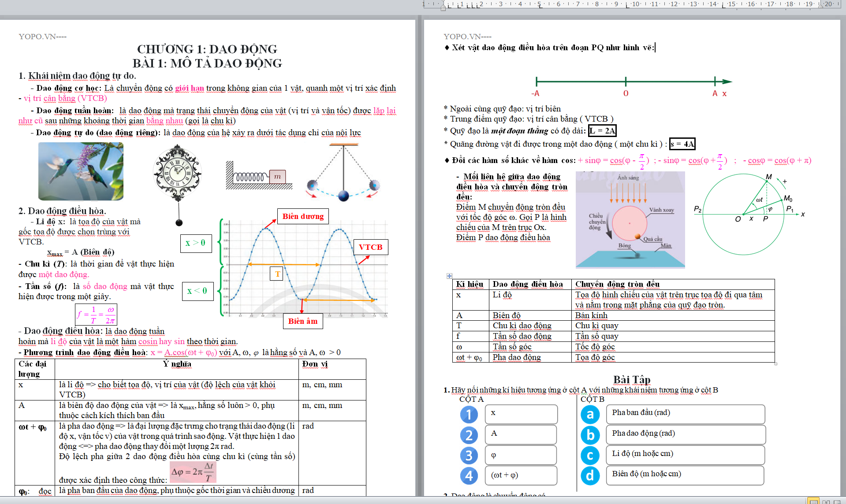Select the Δφ = 2π Δt/T formula
846x504 pixels.
pyautogui.click(x=193, y=472)
